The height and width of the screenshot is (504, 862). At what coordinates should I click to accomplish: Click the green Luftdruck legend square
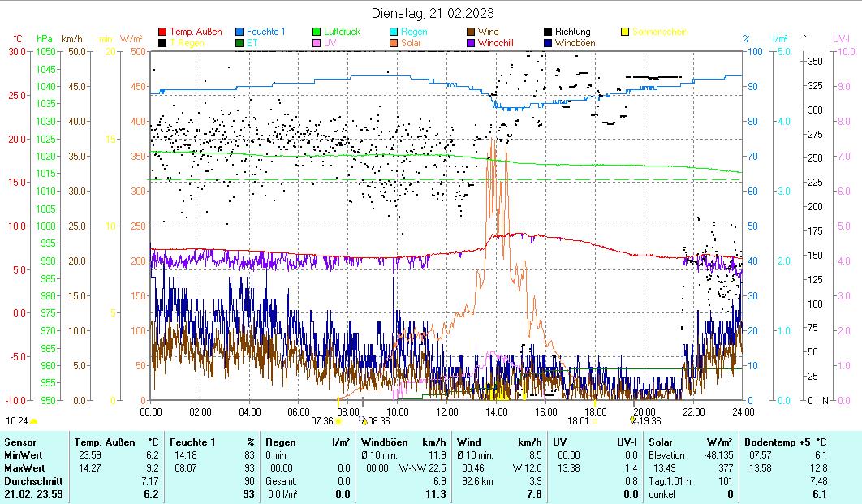[x=317, y=32]
